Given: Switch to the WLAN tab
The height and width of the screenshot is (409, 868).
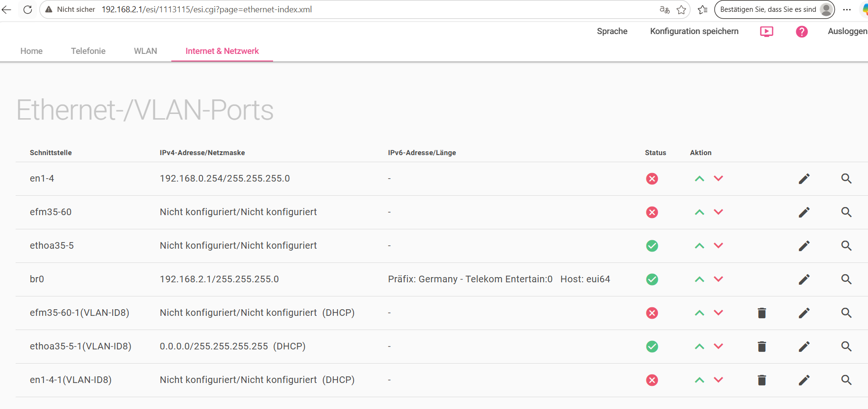Looking at the screenshot, I should pyautogui.click(x=145, y=51).
